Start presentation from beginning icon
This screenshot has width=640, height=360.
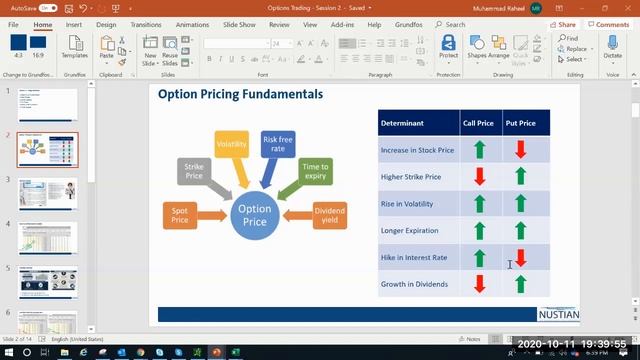tap(116, 8)
